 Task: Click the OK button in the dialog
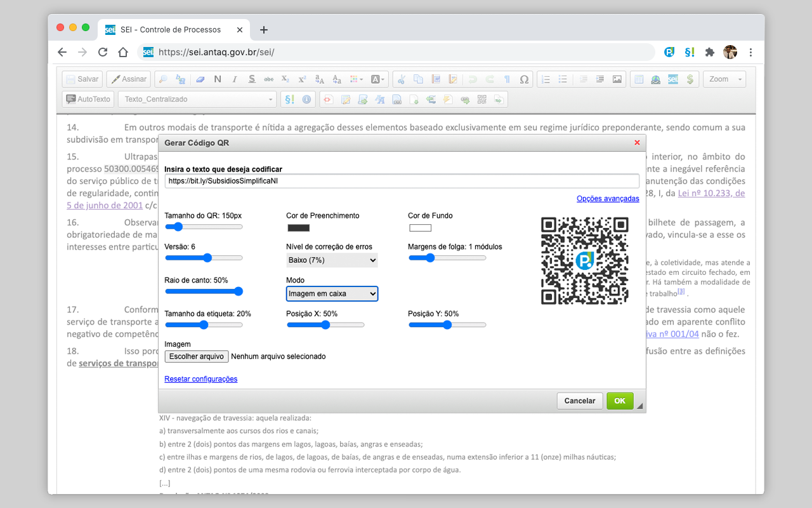tap(620, 401)
